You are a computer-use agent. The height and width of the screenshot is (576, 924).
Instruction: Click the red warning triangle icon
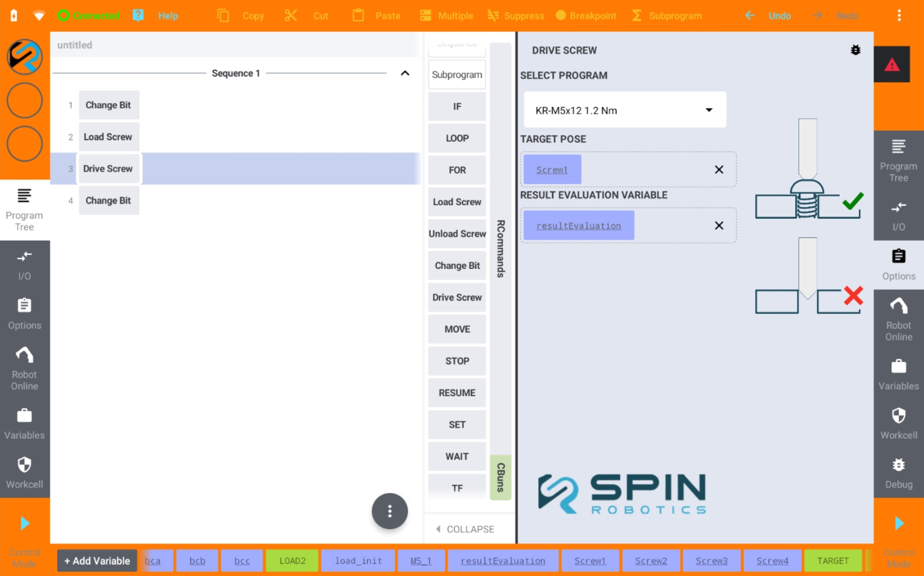pos(891,65)
